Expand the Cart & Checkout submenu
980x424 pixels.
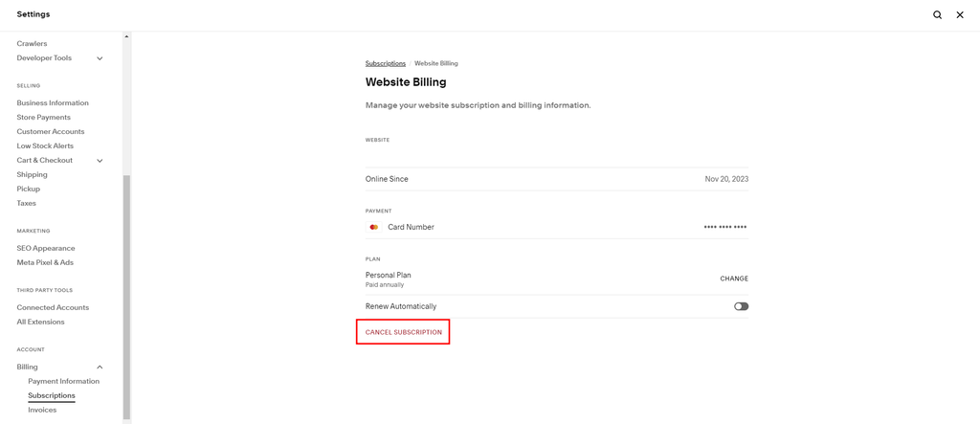tap(100, 161)
